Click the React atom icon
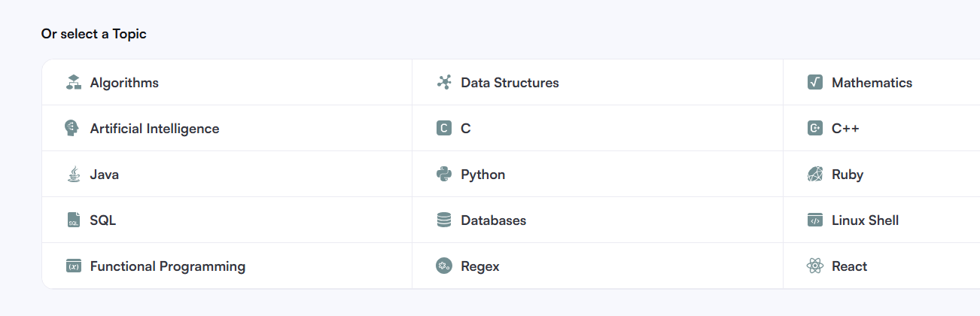980x316 pixels. coord(814,266)
